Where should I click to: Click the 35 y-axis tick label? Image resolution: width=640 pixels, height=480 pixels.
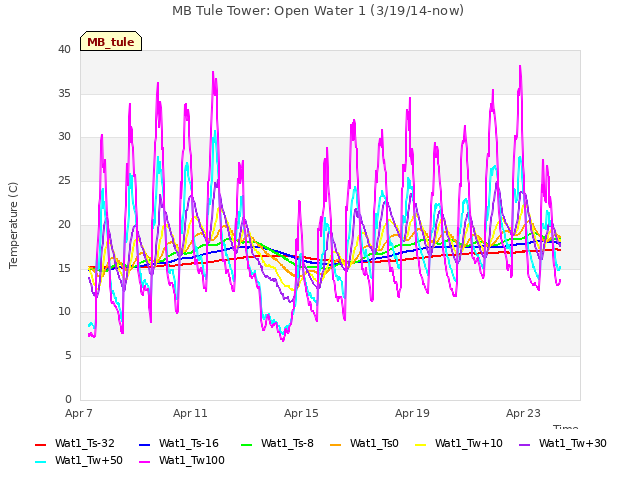pyautogui.click(x=64, y=93)
